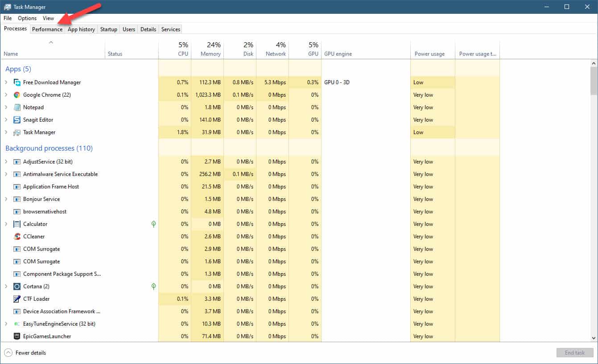Image resolution: width=598 pixels, height=364 pixels.
Task: Sort by the GPU column header
Action: [305, 49]
